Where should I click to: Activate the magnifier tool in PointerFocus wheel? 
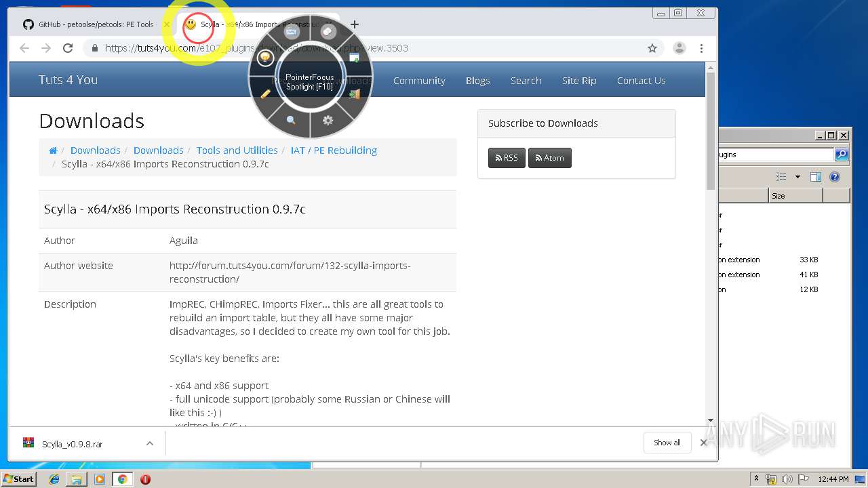292,120
